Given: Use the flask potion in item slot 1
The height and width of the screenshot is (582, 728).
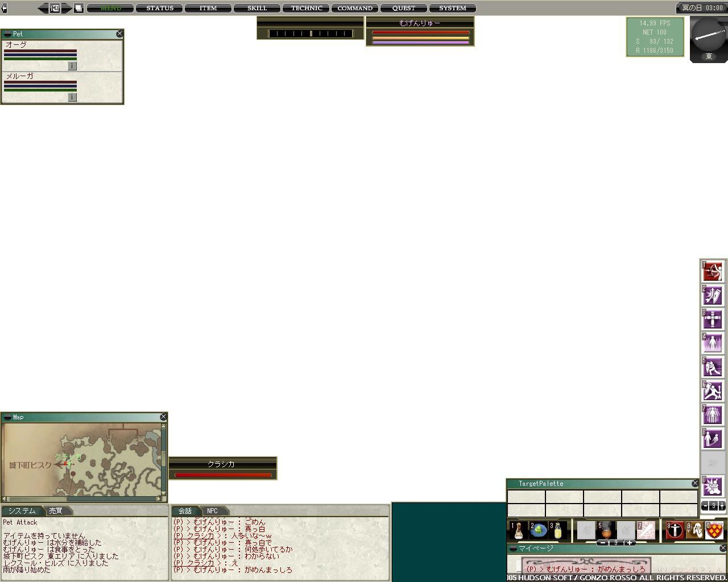Looking at the screenshot, I should [518, 531].
